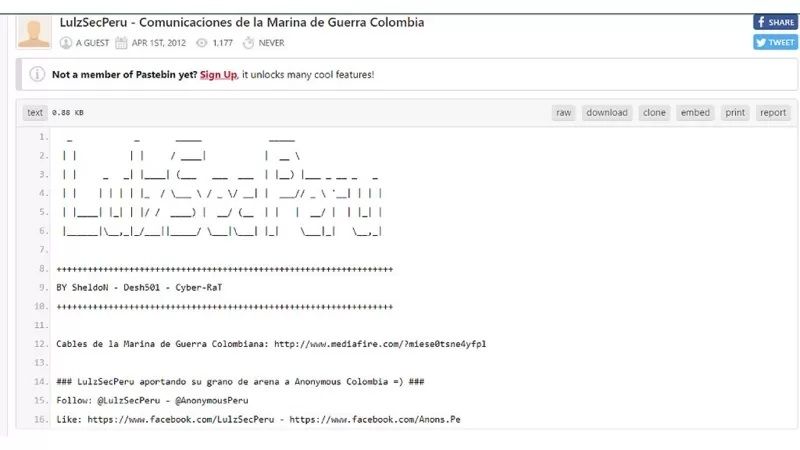Screen dimensions: 800x450
Task: Click the expiration clock icon near NEVER
Action: (248, 43)
